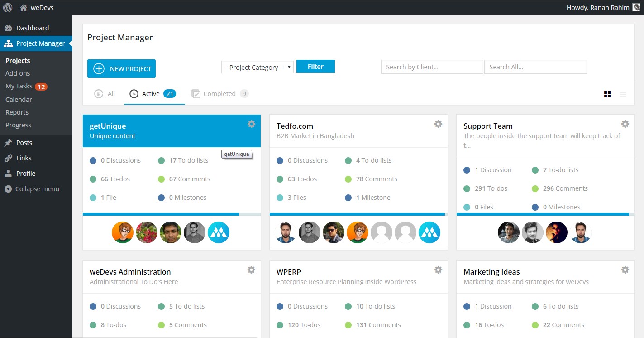Open the Tedfo.com project title
644x338 pixels.
tap(295, 126)
